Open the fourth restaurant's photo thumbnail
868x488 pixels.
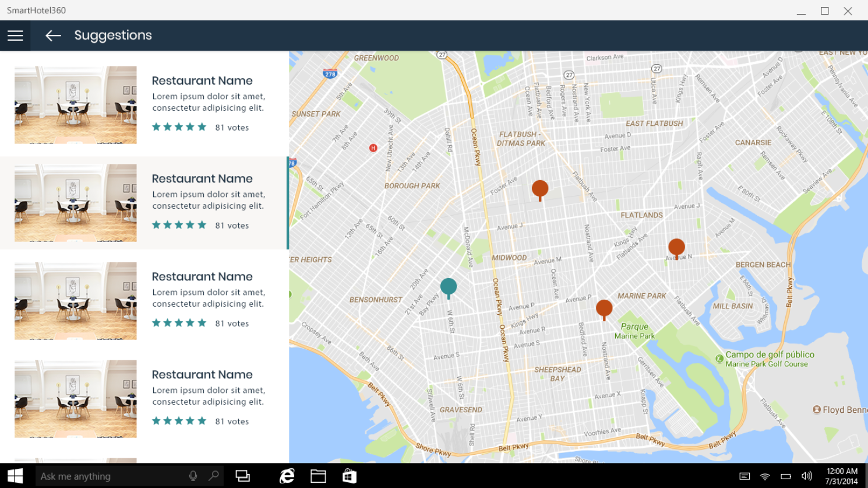[x=76, y=399]
